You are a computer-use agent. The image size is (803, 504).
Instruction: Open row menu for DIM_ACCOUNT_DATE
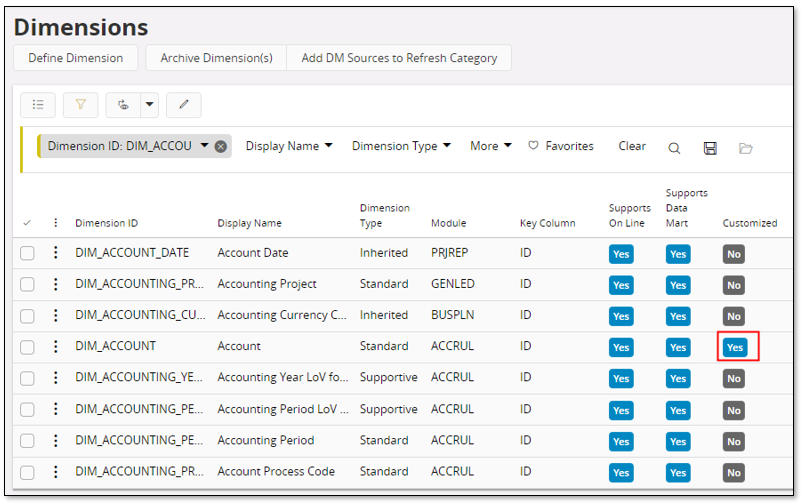click(x=55, y=253)
